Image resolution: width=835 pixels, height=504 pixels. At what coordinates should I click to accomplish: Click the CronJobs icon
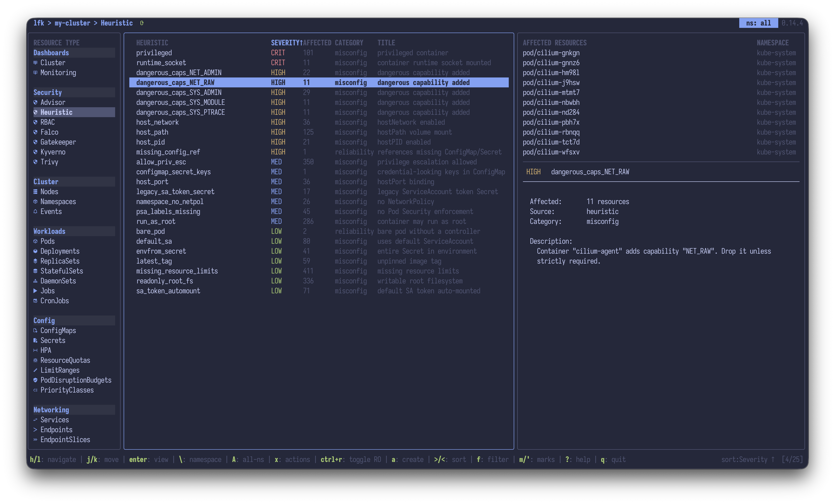pos(35,301)
